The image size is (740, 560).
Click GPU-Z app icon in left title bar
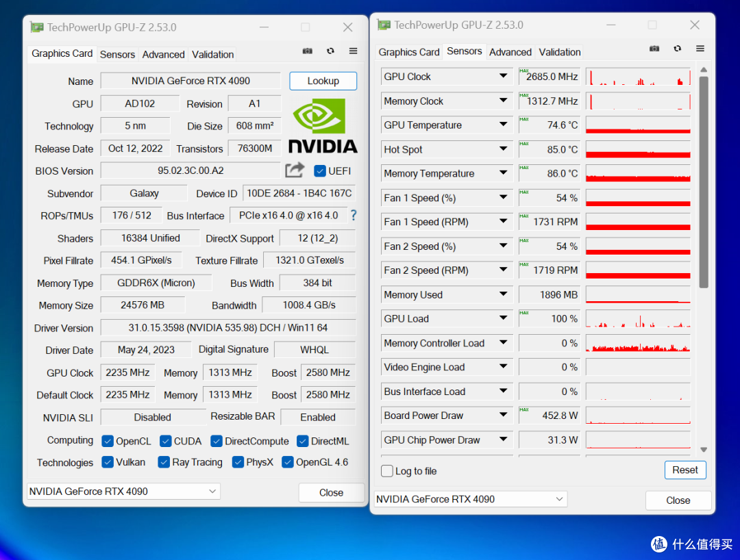point(37,27)
